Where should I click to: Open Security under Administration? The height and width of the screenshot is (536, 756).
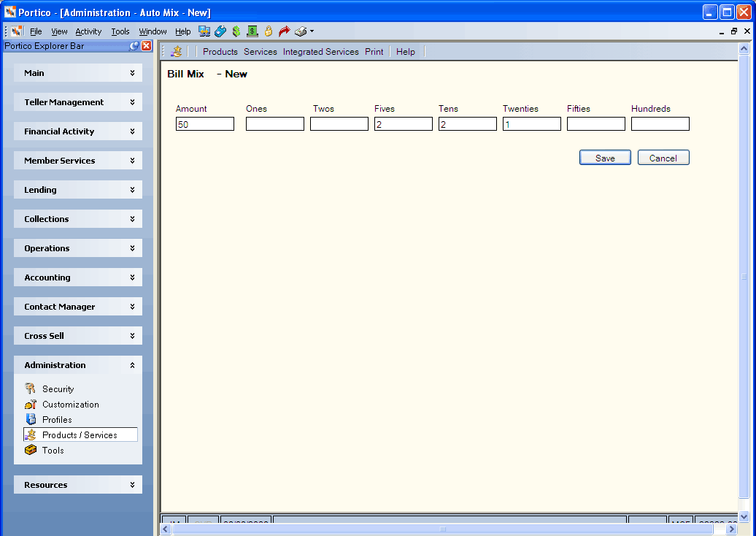(x=58, y=388)
